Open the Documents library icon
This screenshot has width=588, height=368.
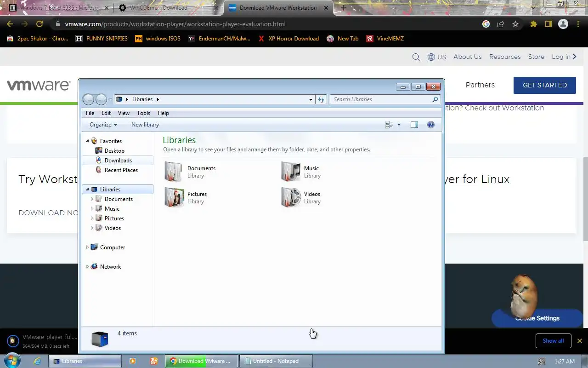pos(174,172)
